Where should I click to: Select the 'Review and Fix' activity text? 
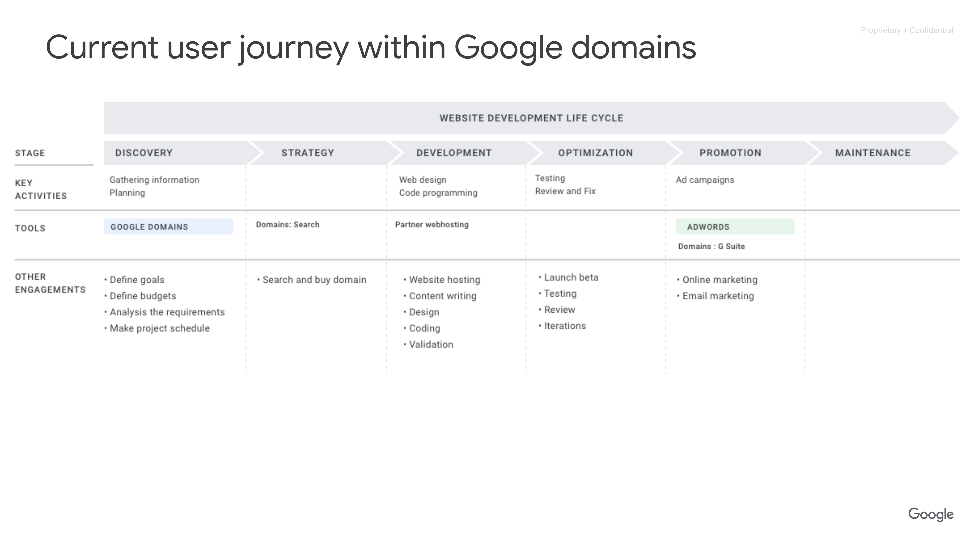point(565,191)
